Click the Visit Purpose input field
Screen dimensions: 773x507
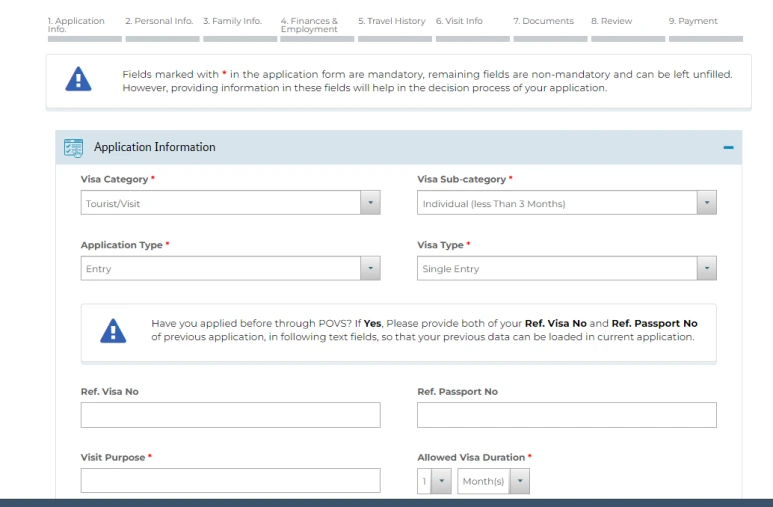pos(230,480)
